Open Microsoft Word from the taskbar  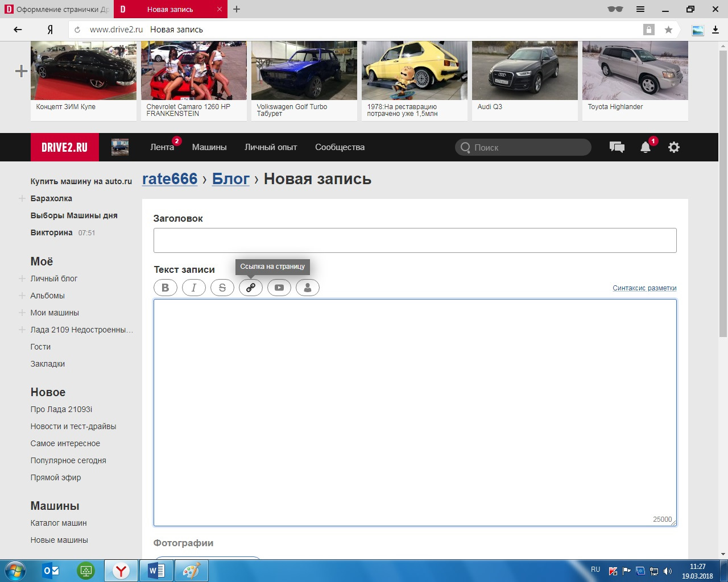click(156, 571)
